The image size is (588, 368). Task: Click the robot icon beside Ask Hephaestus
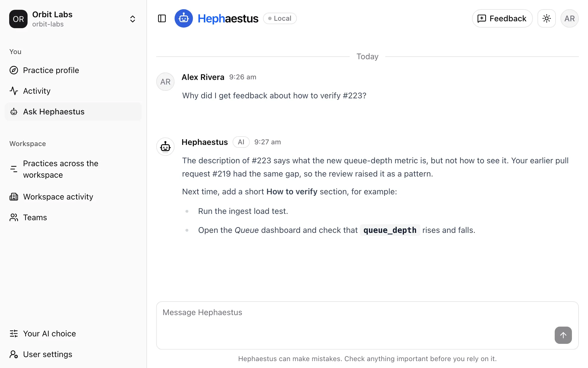[x=14, y=112]
